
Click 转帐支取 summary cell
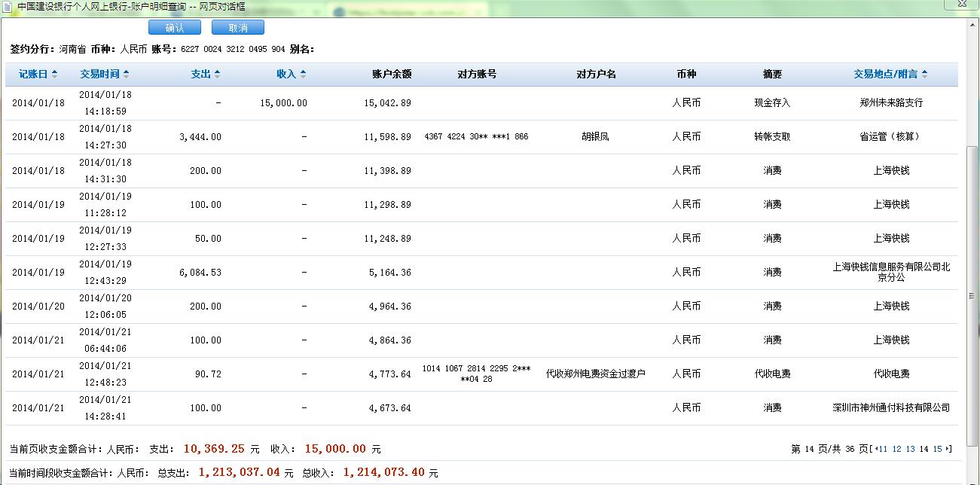click(772, 137)
